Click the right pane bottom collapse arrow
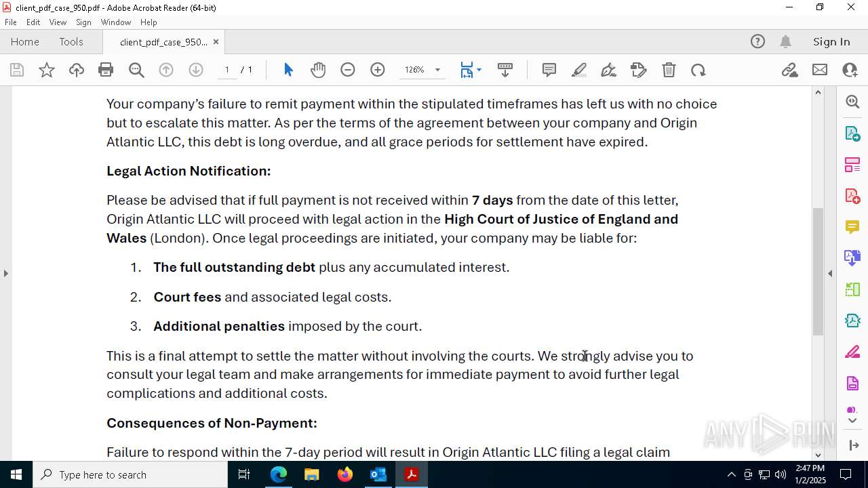This screenshot has width=868, height=488. [853, 445]
